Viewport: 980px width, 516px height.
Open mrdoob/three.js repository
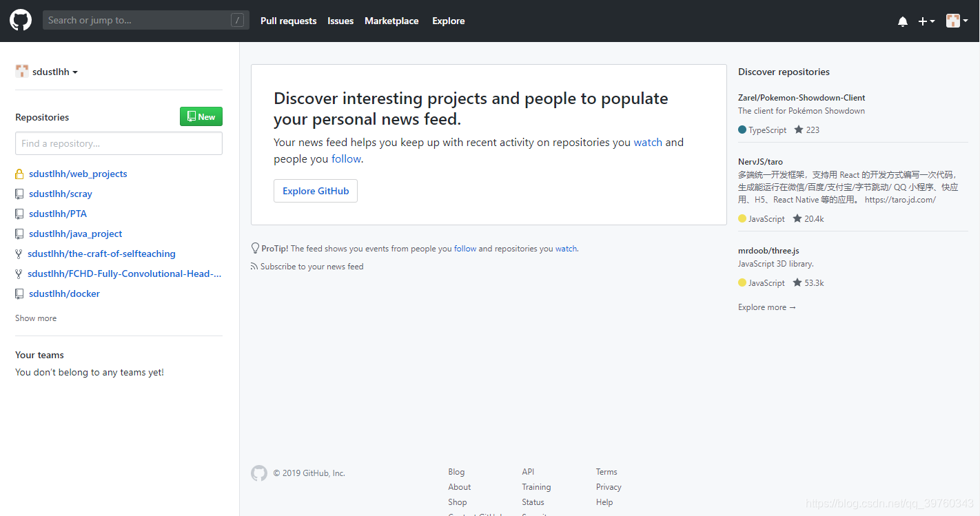768,251
